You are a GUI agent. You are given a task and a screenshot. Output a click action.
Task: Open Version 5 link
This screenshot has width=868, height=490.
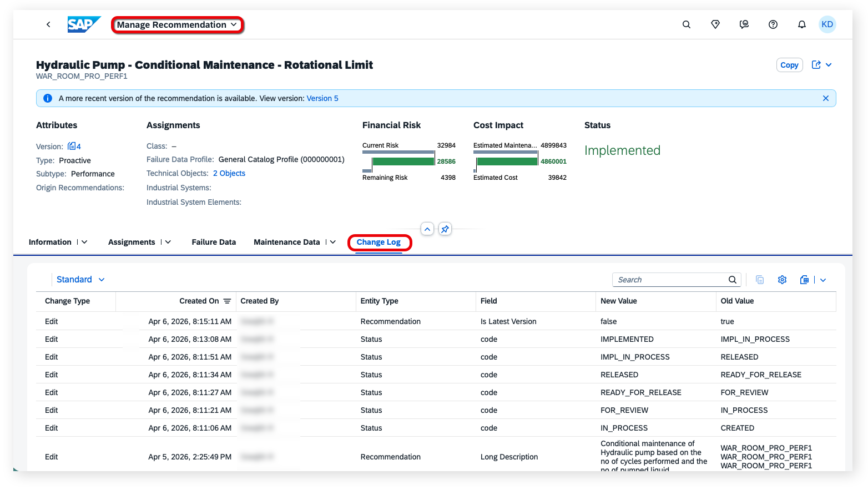(322, 98)
